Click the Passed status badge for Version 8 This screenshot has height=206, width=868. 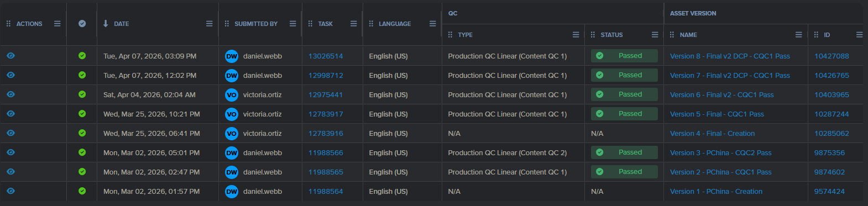(624, 56)
